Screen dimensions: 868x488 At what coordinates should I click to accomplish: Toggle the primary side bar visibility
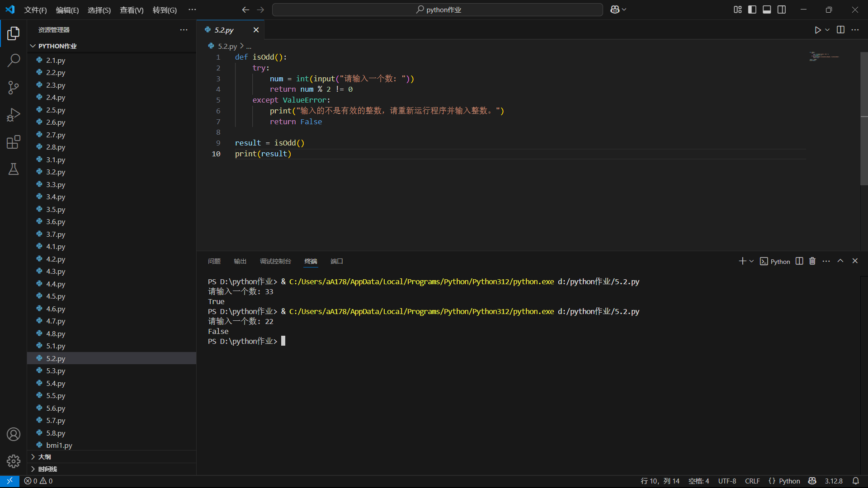point(752,9)
